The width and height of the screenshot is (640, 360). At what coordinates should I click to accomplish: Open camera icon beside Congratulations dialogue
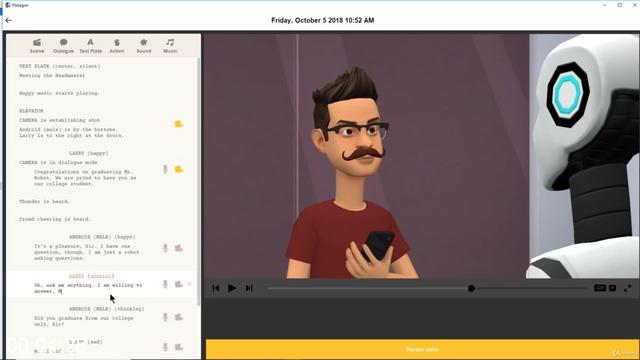point(178,169)
